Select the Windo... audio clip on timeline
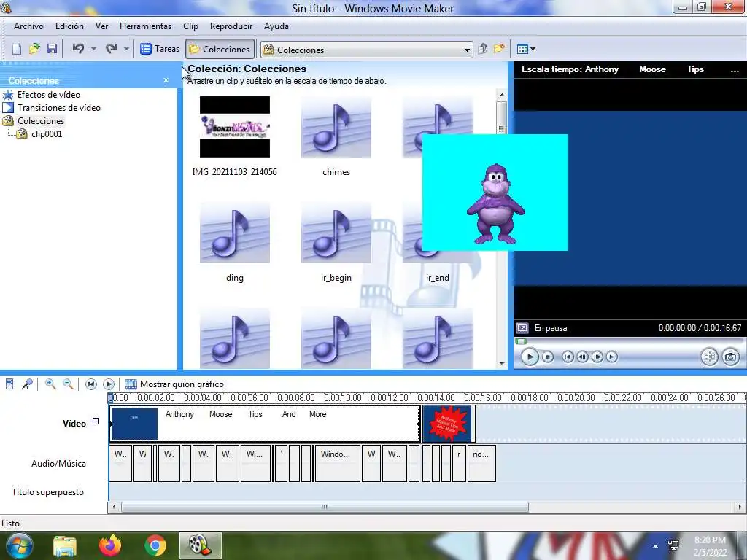This screenshot has width=747, height=560. click(337, 463)
